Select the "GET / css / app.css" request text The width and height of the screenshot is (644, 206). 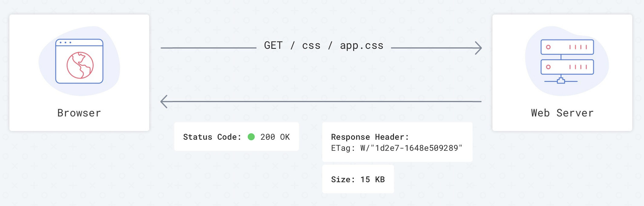tap(324, 45)
